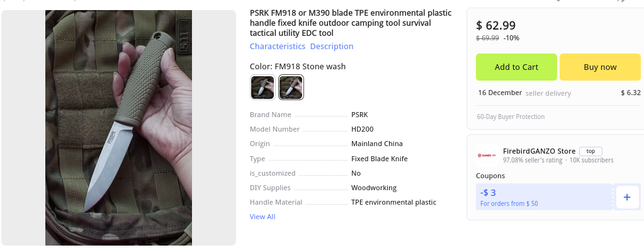This screenshot has width=644, height=250.
Task: Select the FM918 Stone wash color thumbnail
Action: point(291,88)
